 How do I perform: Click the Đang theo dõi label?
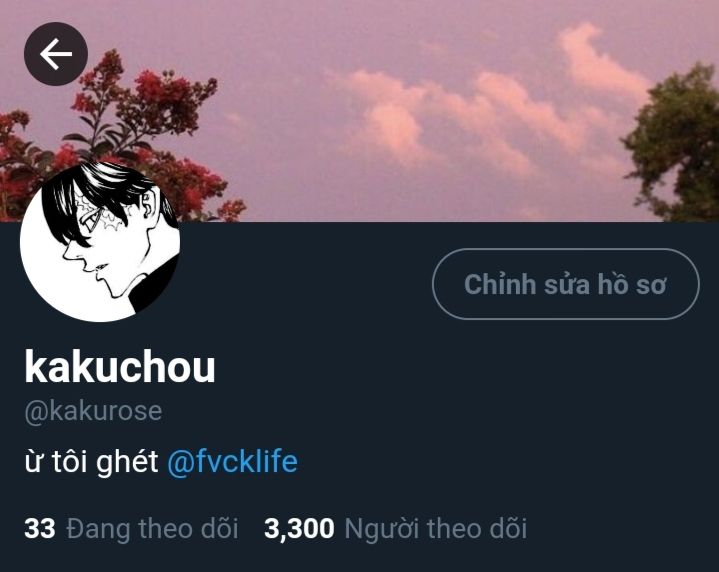(152, 528)
